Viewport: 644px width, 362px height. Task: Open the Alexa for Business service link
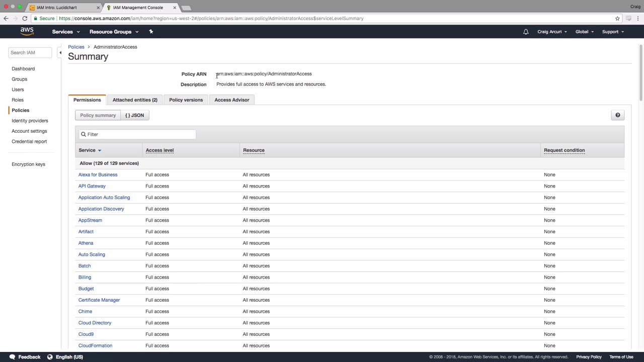(x=98, y=174)
